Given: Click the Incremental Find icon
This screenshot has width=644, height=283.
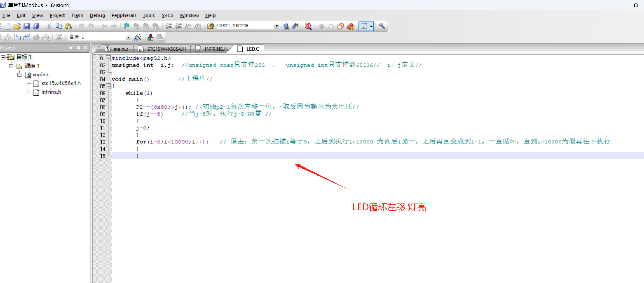Looking at the screenshot, I should (295, 26).
